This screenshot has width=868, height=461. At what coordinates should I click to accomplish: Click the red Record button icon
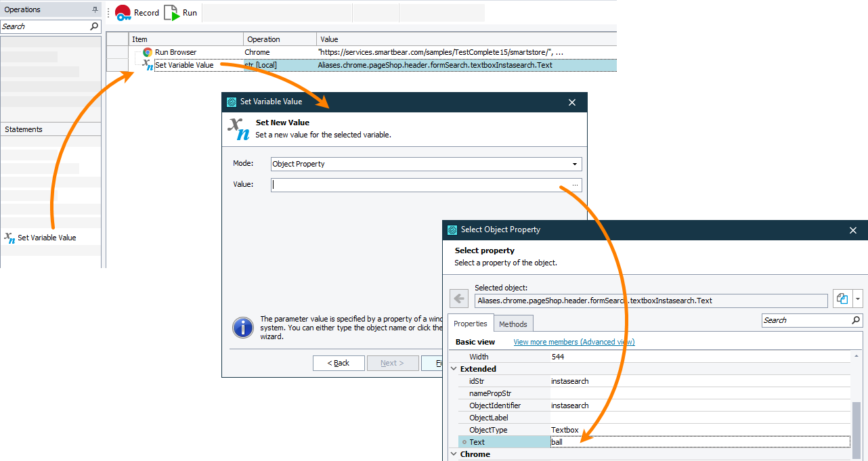(x=123, y=13)
